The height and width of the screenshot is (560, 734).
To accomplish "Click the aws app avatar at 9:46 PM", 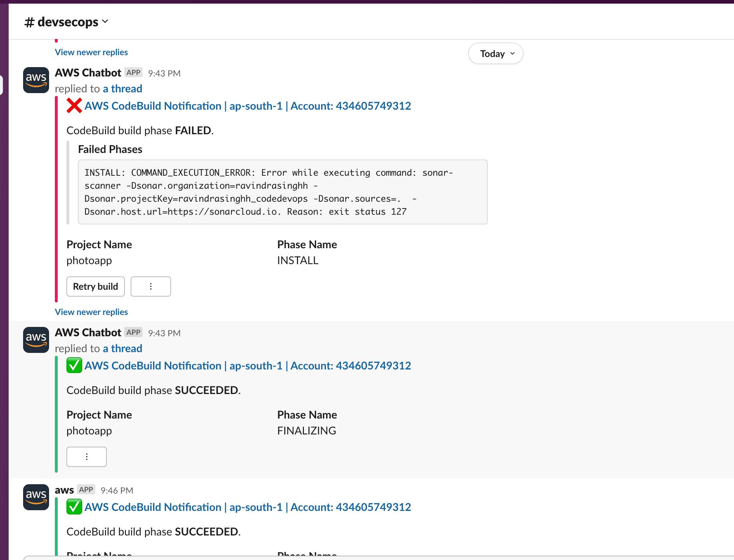I will [36, 497].
